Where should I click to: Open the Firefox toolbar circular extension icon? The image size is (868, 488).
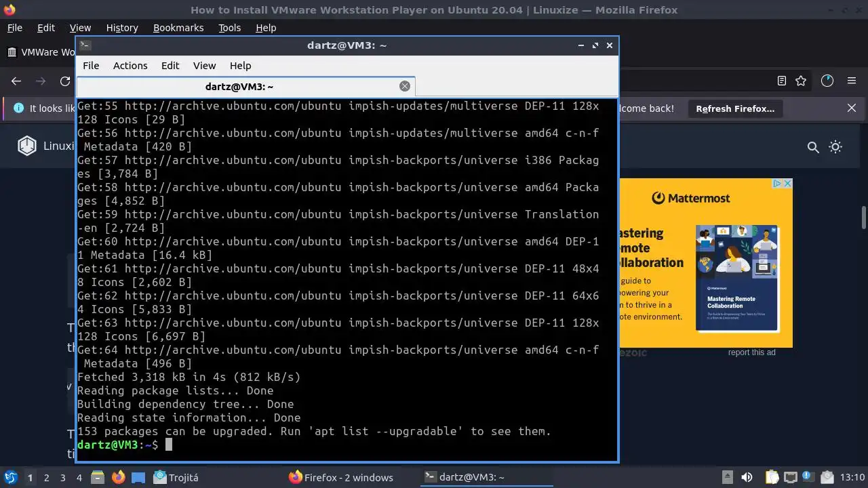point(827,81)
